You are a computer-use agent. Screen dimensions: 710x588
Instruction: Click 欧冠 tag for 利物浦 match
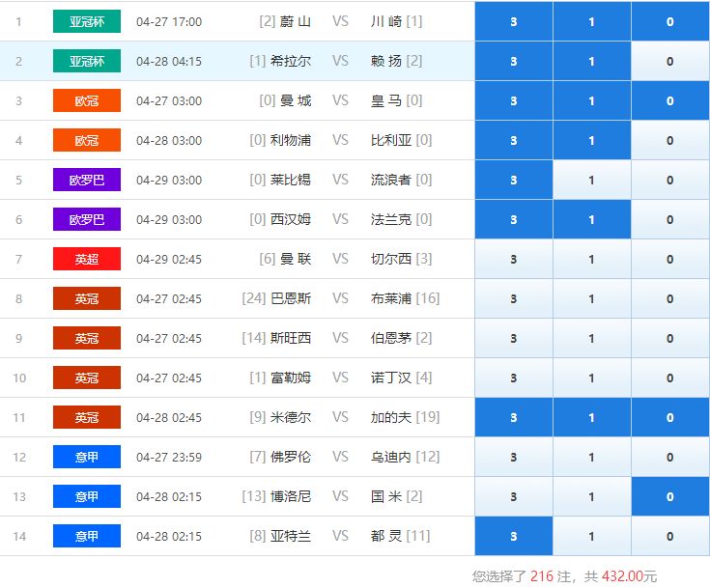click(87, 140)
